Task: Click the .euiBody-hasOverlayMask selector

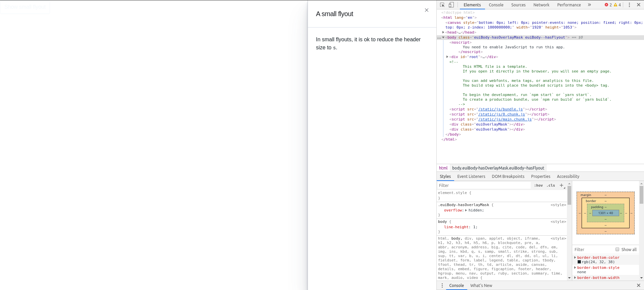Action: coord(464,205)
